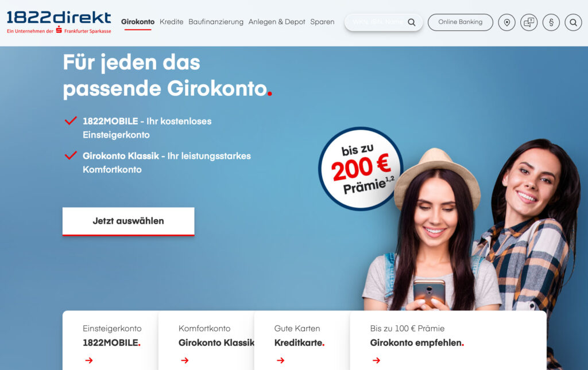Click the red arrow under 1822MOBILE

pos(89,360)
